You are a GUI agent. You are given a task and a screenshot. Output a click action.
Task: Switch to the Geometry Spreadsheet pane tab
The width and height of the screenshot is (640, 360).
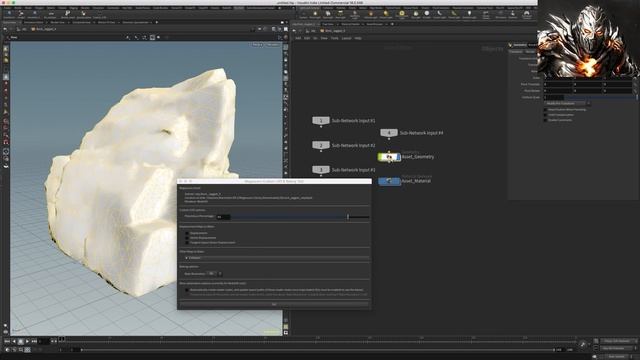136,22
